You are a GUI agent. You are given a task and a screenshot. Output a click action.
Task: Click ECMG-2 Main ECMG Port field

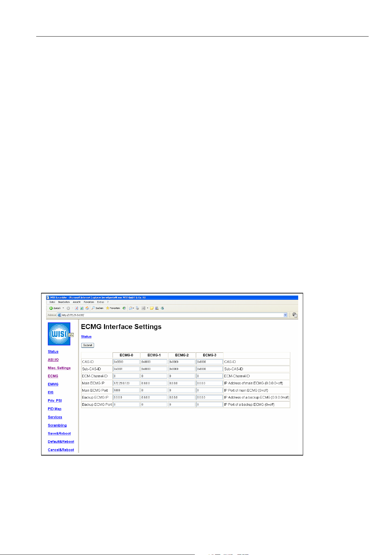[182, 390]
